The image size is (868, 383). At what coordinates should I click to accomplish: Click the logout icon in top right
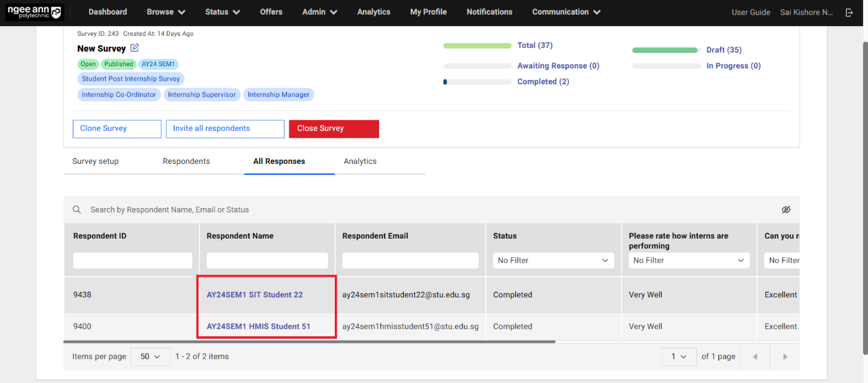pos(849,12)
